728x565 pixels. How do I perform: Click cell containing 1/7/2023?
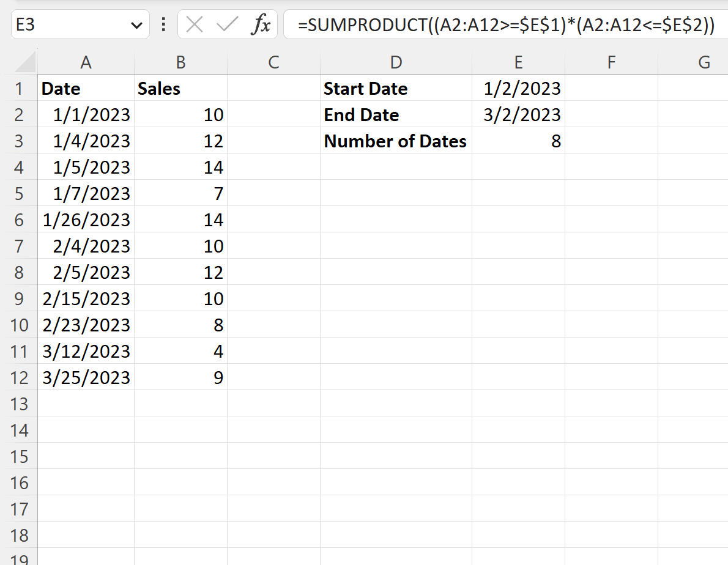(x=86, y=193)
